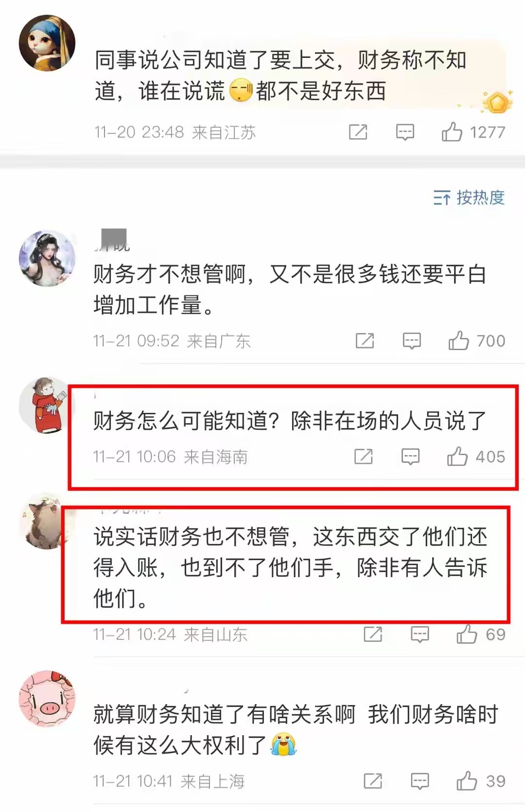Share the comment from 山东
Image resolution: width=525 pixels, height=812 pixels.
(x=373, y=634)
